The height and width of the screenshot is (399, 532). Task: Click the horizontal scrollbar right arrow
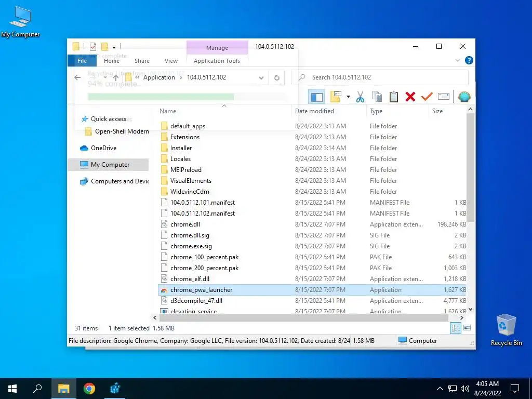[x=462, y=318]
